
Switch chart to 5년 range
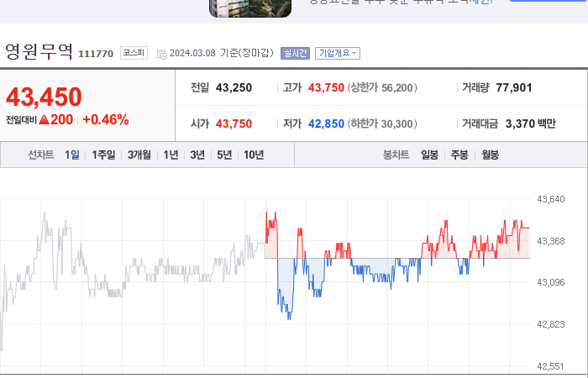(224, 155)
